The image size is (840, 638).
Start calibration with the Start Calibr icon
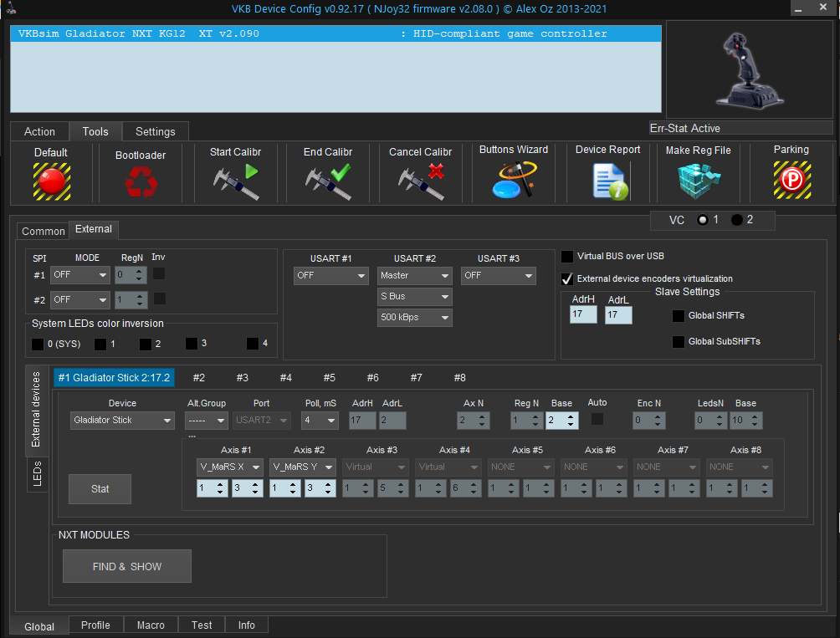click(x=236, y=182)
